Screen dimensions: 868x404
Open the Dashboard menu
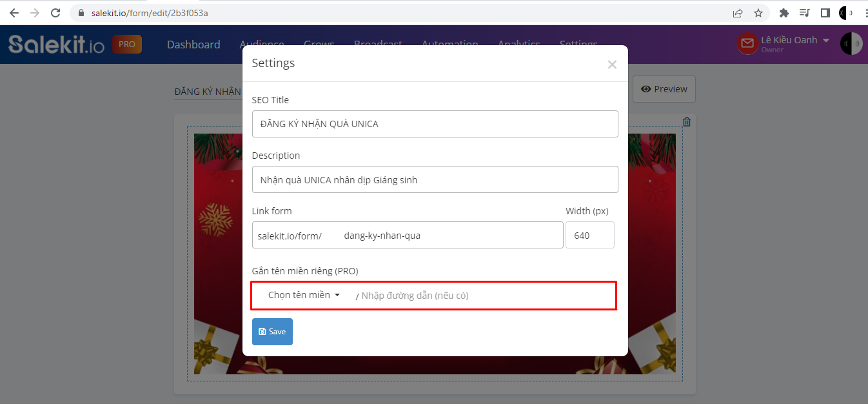193,45
